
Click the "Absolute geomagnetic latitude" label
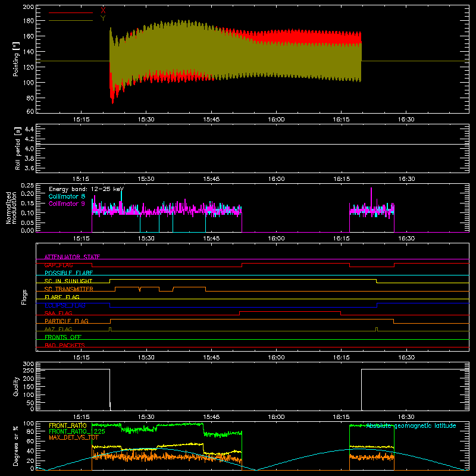[411, 425]
